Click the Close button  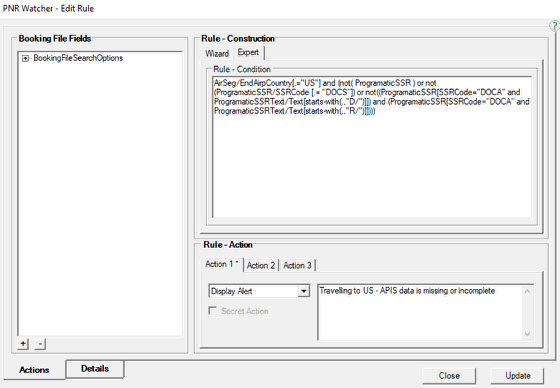click(449, 376)
